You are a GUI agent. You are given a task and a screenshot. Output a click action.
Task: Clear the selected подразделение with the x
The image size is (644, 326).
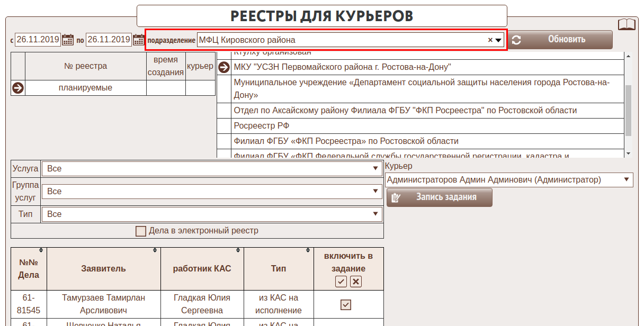tap(490, 40)
